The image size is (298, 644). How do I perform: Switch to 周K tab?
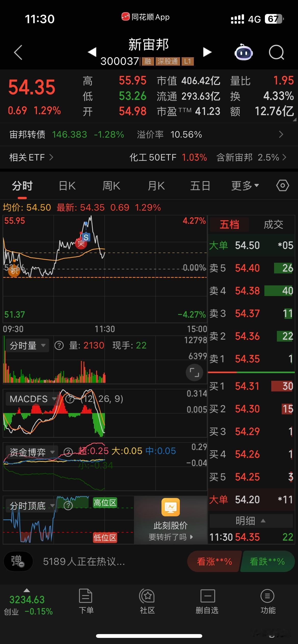point(111,186)
